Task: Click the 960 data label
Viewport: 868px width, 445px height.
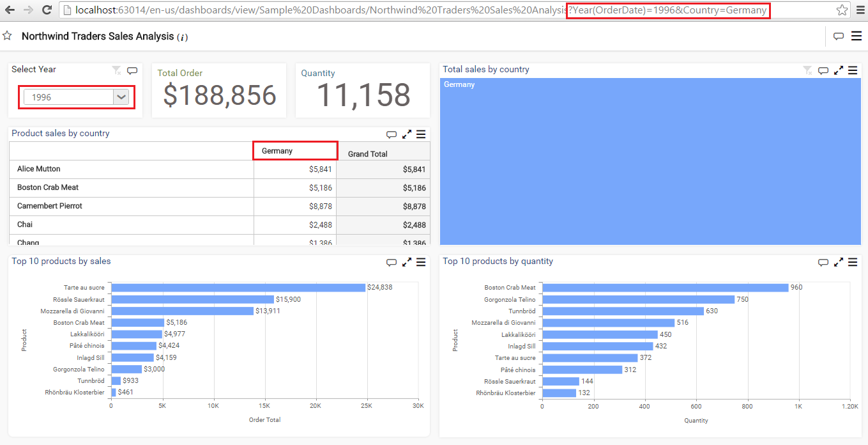Action: (796, 288)
